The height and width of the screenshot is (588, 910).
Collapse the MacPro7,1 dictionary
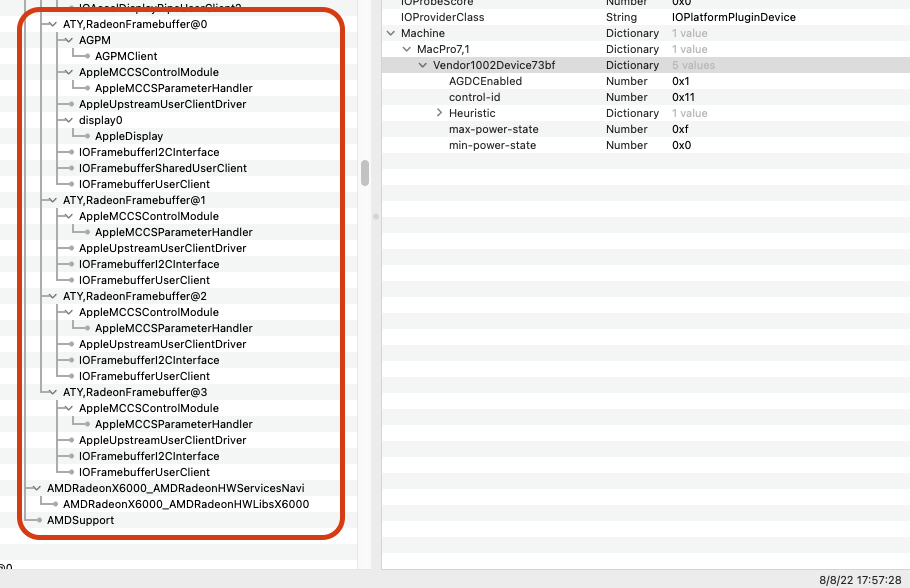pyautogui.click(x=407, y=49)
